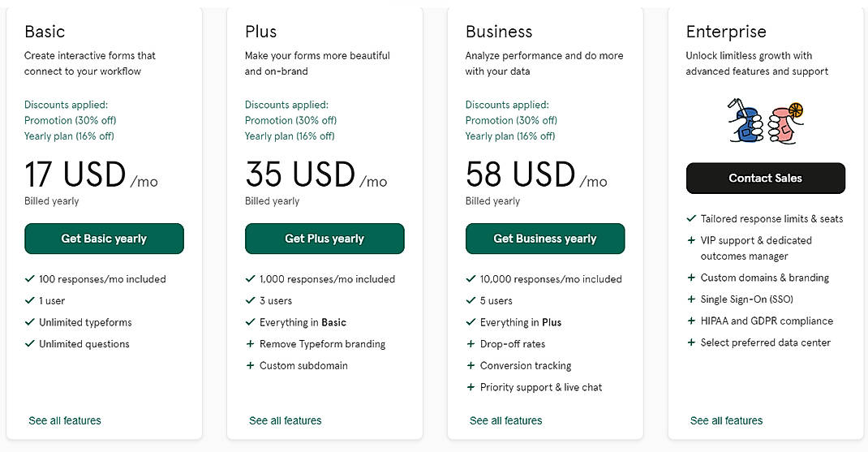
Task: Click the Priority support & live chat feature
Action: point(541,388)
